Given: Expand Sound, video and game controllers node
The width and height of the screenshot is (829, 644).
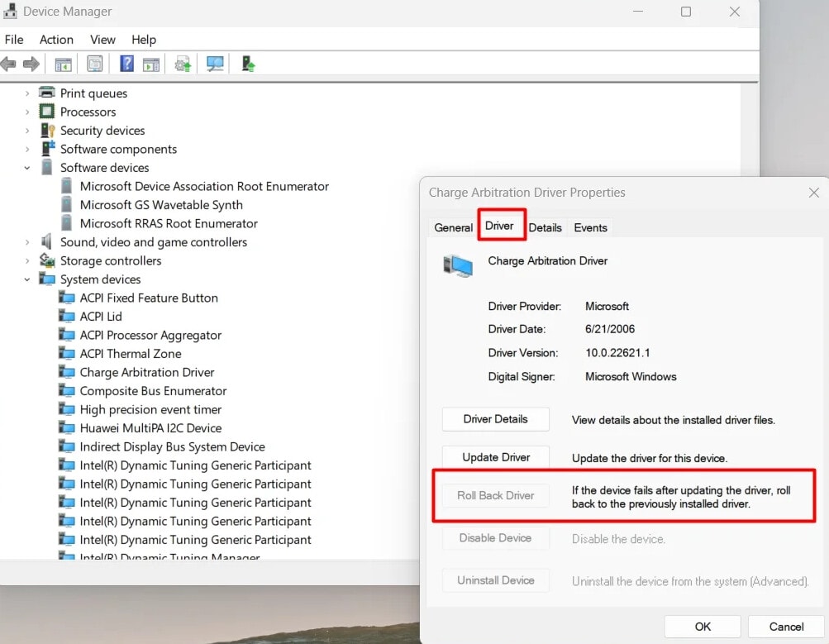Looking at the screenshot, I should pos(27,242).
